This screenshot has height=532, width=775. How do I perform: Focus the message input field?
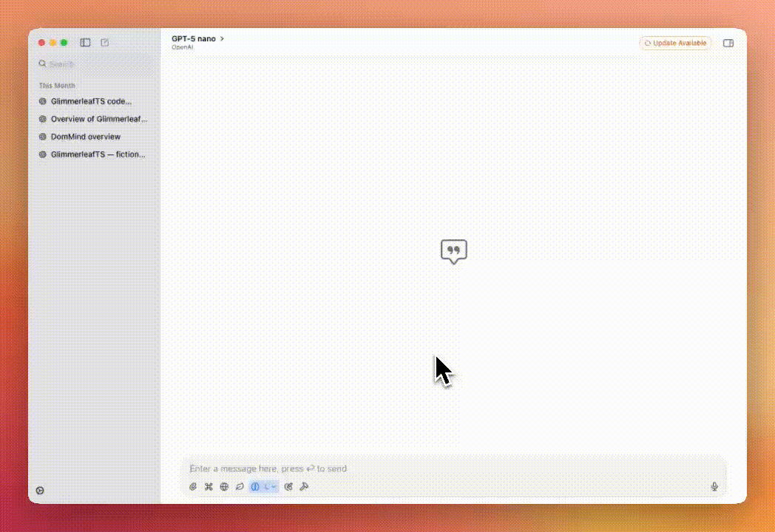[444, 468]
